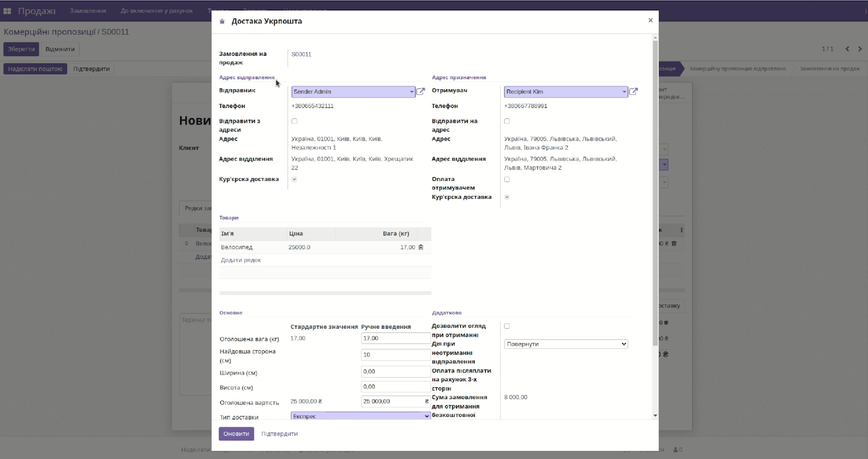The image size is (868, 459).
Task: Toggle sender Кур'єрска доставка checkbox
Action: tap(295, 180)
